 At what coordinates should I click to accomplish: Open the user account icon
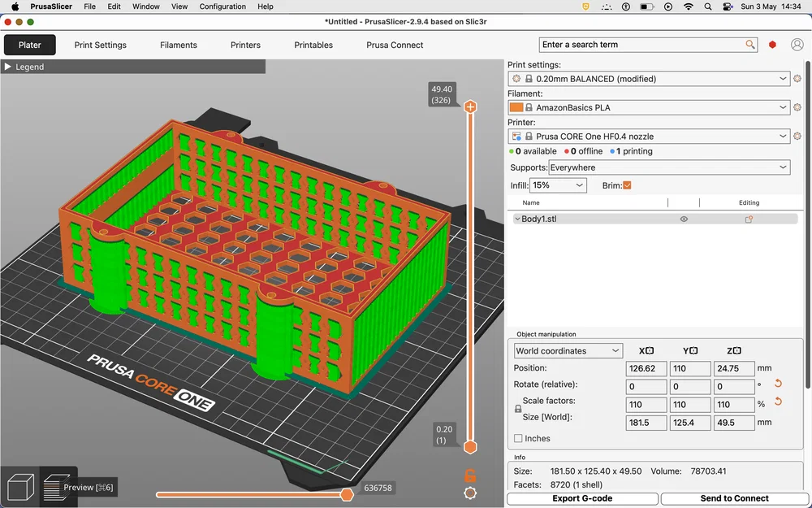click(x=797, y=45)
